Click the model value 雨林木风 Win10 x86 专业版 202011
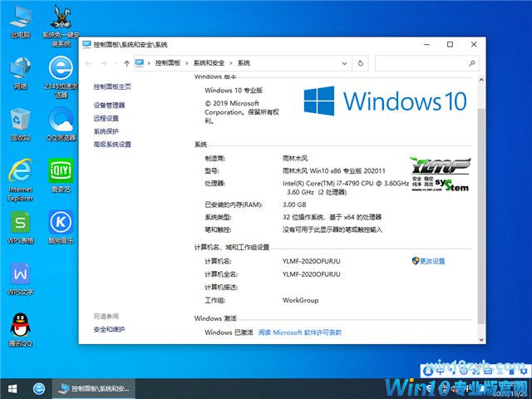Image resolution: width=532 pixels, height=399 pixels. click(x=334, y=170)
